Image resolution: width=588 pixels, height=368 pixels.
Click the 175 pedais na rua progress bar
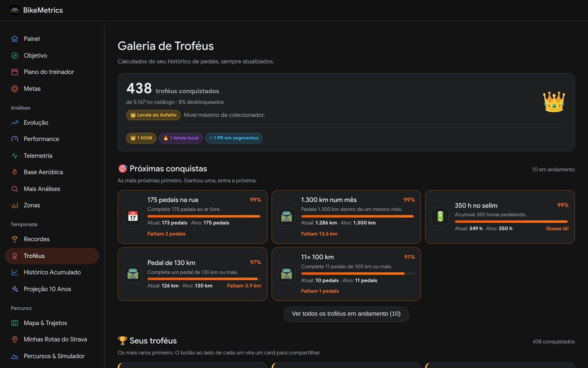tap(204, 216)
